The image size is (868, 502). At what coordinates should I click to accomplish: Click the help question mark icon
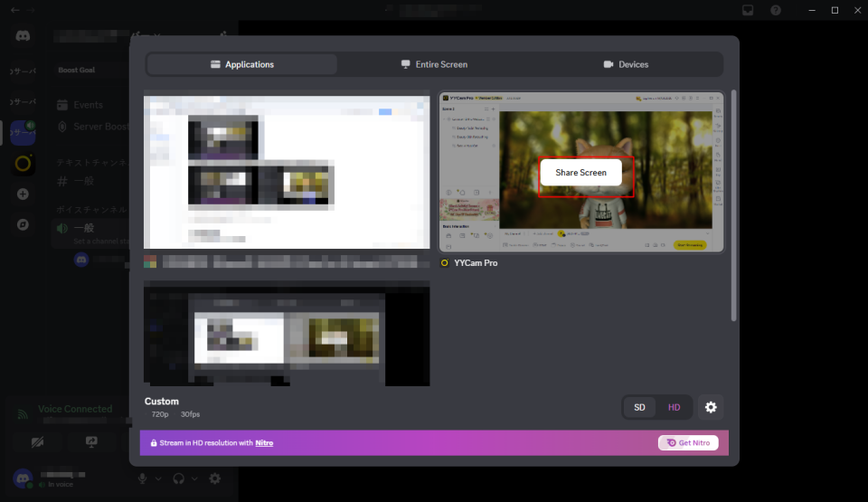(776, 10)
